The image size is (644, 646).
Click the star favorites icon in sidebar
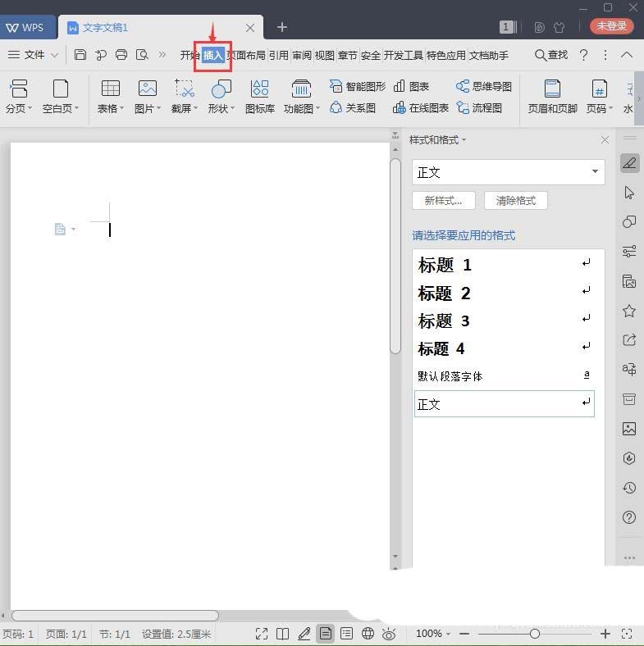629,311
